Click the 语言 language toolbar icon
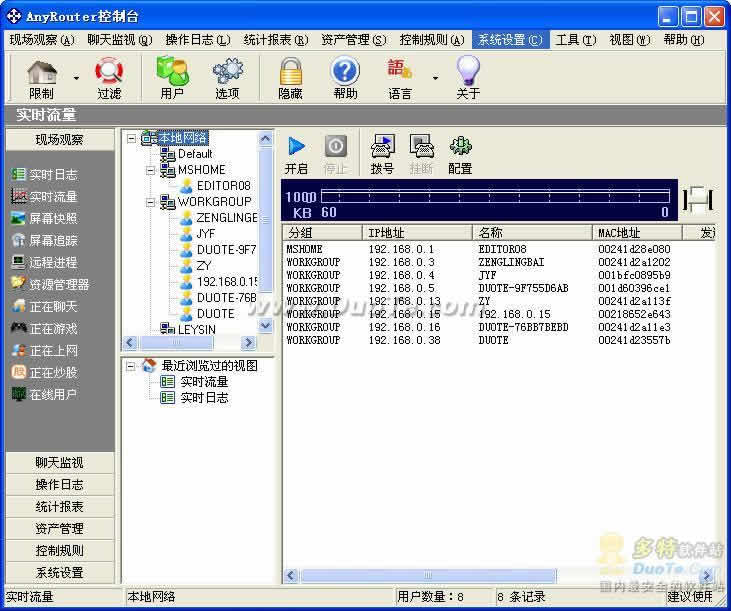Screen dimensions: 731x611 pyautogui.click(x=400, y=70)
